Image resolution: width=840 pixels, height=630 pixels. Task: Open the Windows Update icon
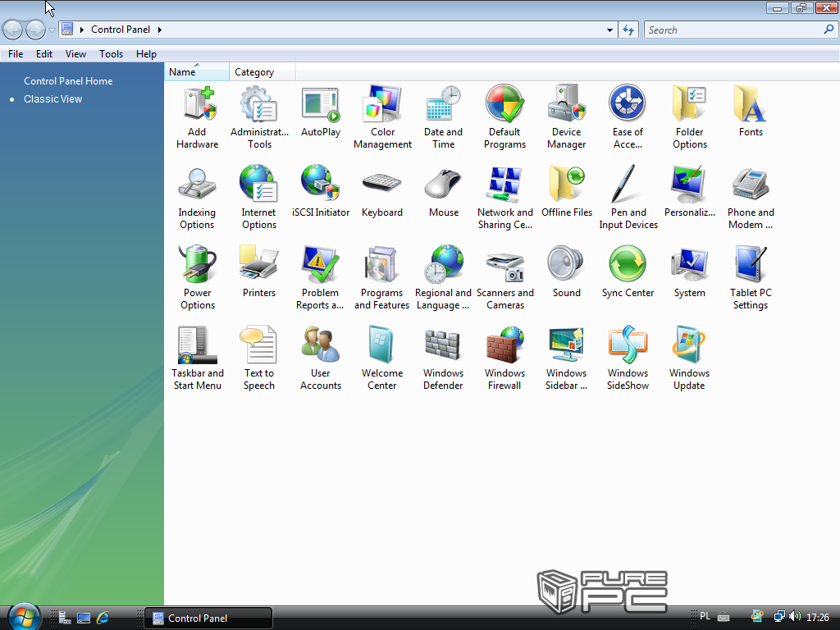click(x=689, y=359)
